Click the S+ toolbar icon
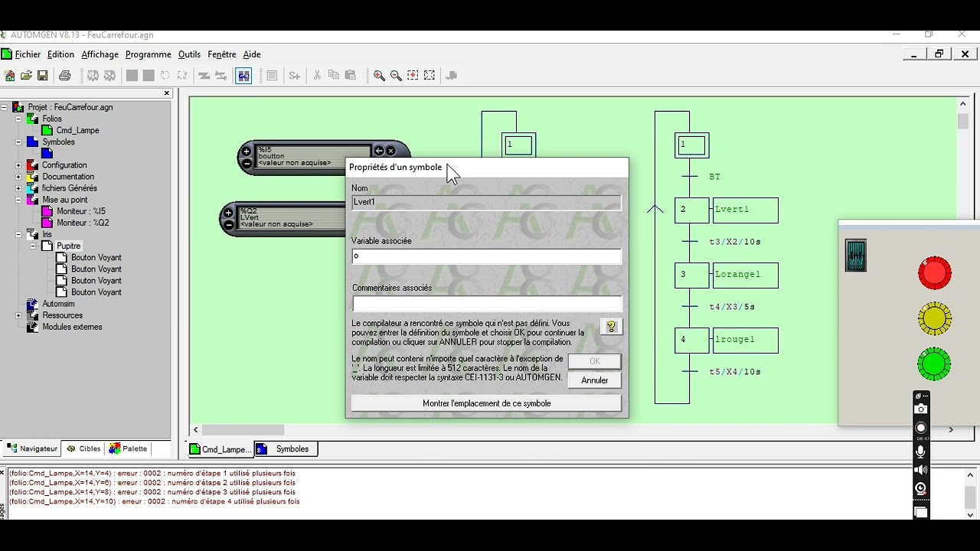Viewport: 980px width, 551px height. click(295, 76)
